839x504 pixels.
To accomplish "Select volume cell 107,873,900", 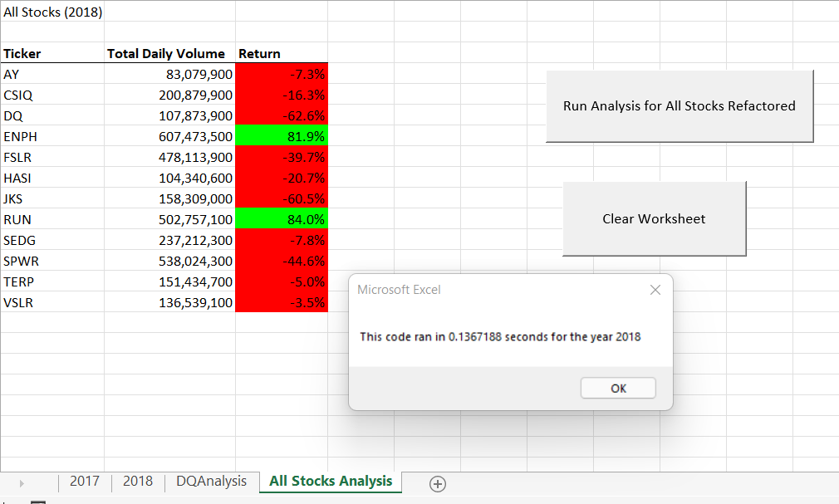I will click(169, 115).
